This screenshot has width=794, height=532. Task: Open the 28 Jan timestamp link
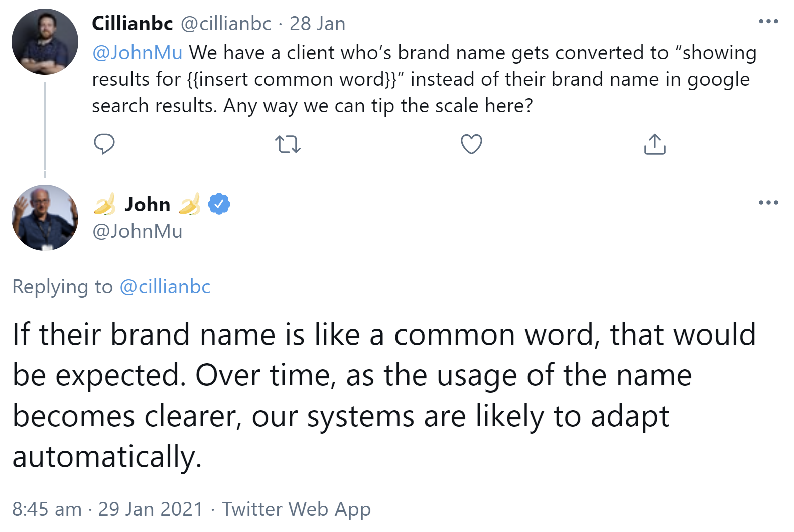tap(317, 24)
